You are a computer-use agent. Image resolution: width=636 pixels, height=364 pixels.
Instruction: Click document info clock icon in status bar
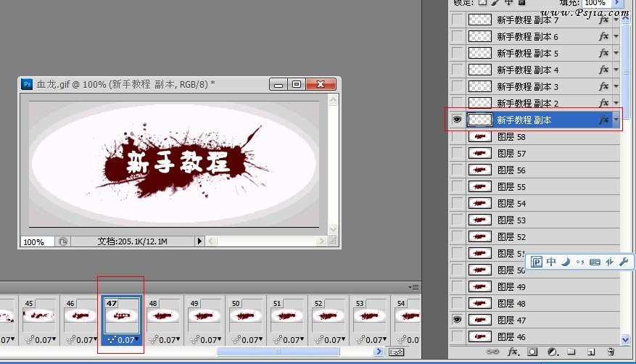tap(63, 241)
